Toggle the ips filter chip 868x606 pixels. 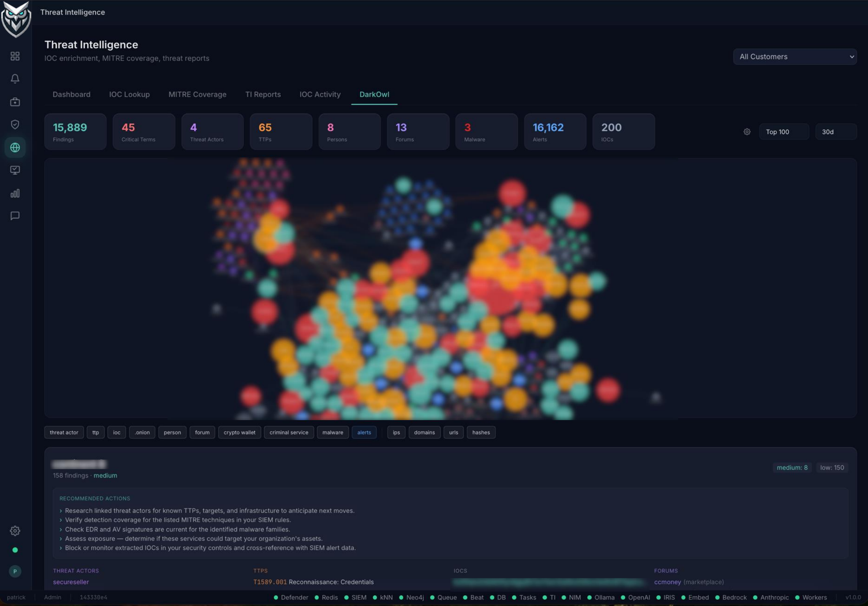tap(396, 432)
